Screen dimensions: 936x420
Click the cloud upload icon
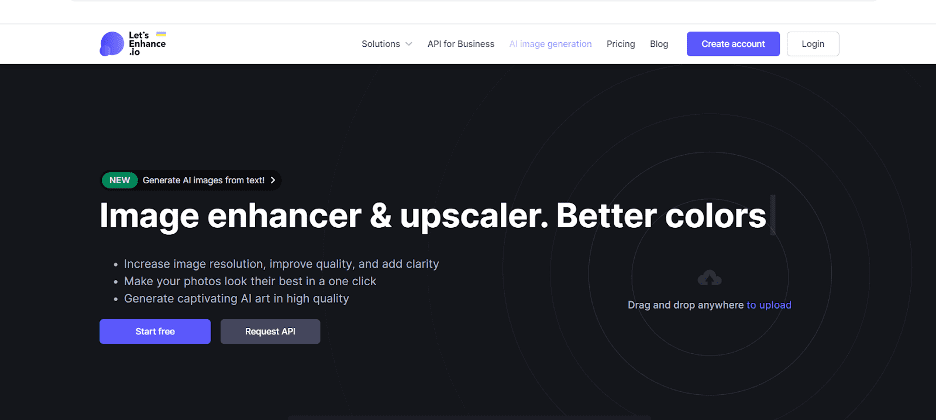pos(709,278)
